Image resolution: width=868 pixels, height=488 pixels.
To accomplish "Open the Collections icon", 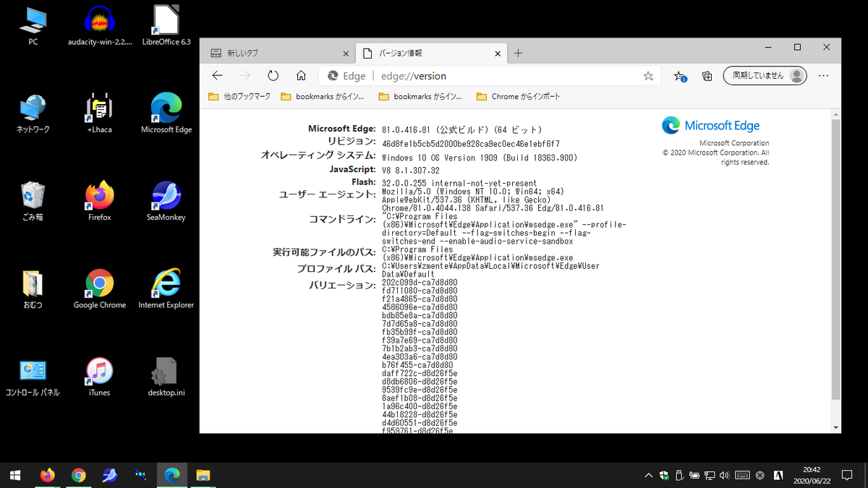I will 707,76.
